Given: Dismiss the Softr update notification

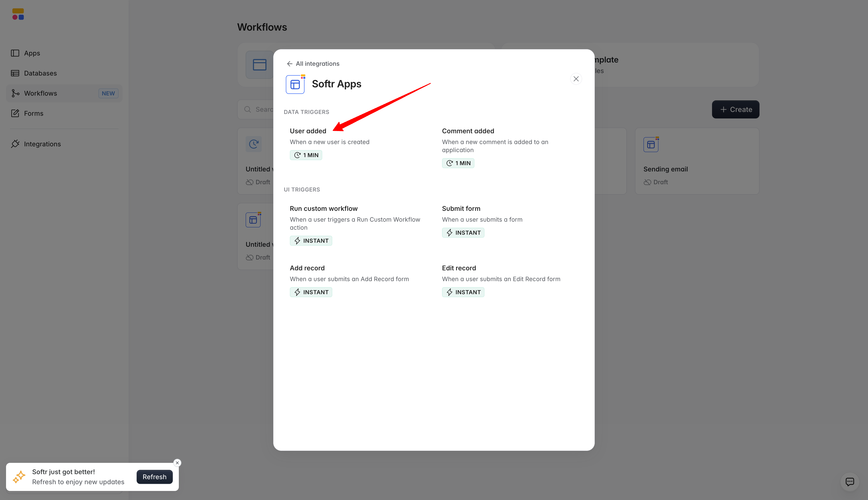Looking at the screenshot, I should (177, 463).
